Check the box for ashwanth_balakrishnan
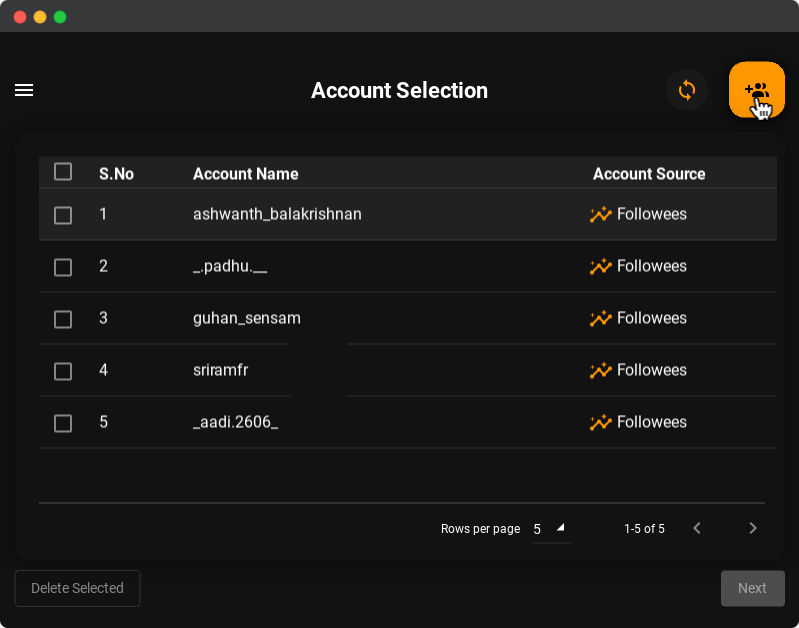Screen dimensions: 799x628 (x=63, y=215)
